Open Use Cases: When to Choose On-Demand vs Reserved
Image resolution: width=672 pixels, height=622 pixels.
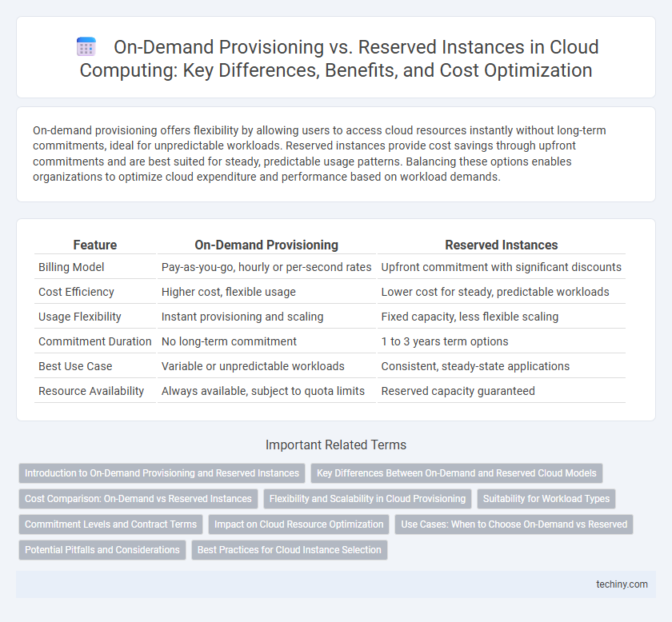[514, 524]
